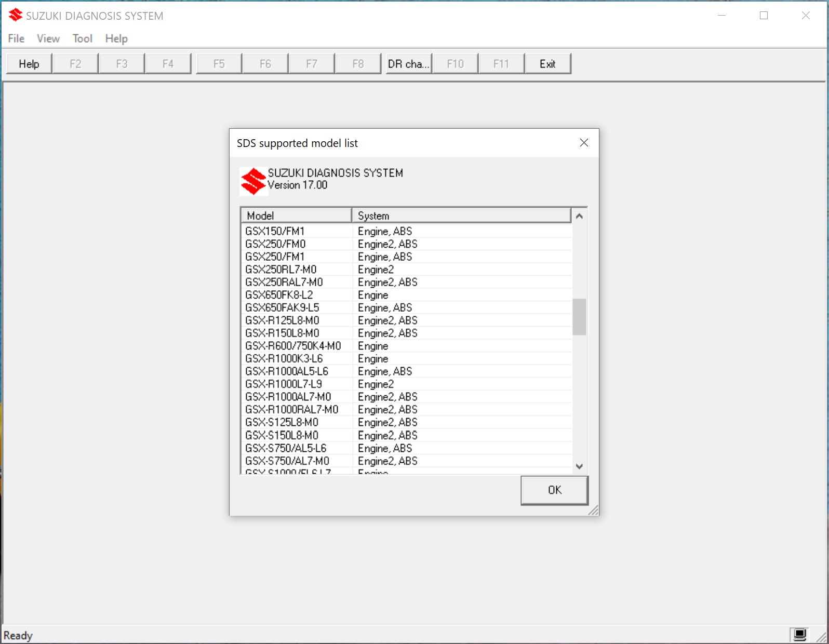Select the GSX-R600/750K4-M0 row
Screen dimensions: 829x644
[x=407, y=346]
